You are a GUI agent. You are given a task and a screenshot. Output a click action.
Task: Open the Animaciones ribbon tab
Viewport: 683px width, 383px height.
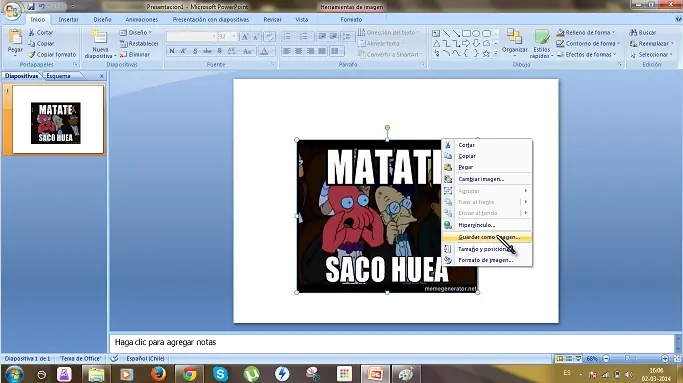142,20
